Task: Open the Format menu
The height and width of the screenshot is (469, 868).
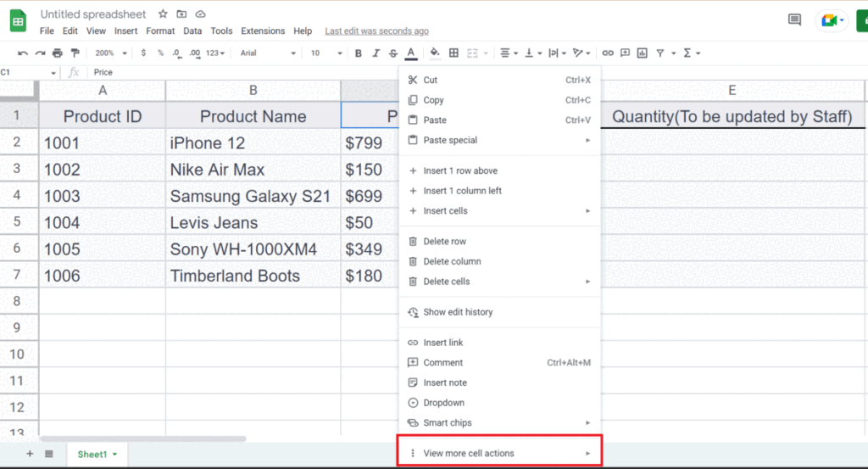Action: (x=160, y=31)
